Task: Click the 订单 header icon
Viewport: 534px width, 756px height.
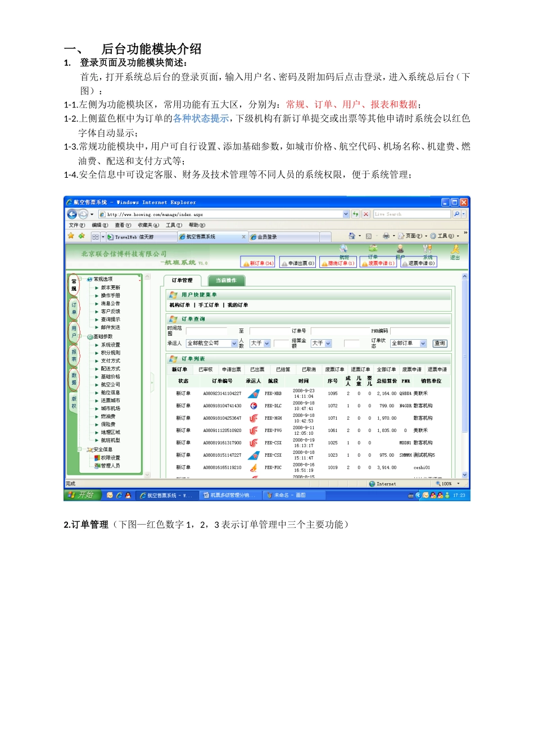Action: tap(373, 248)
